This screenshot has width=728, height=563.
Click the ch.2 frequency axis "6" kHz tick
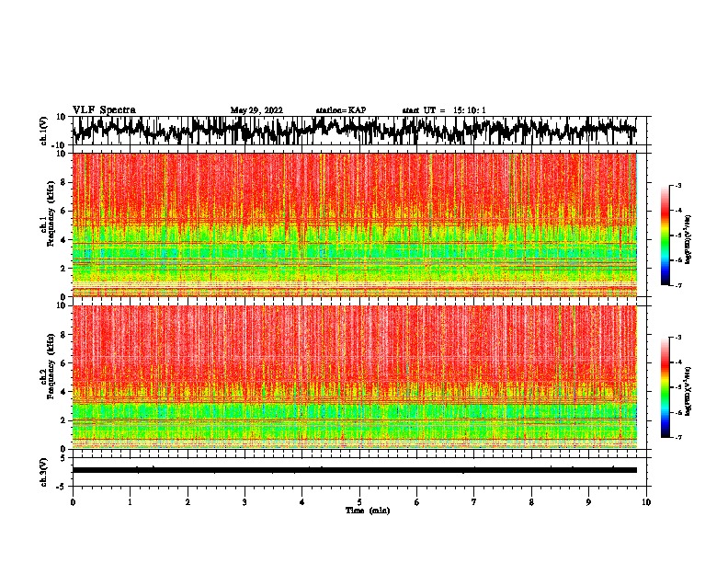(64, 363)
